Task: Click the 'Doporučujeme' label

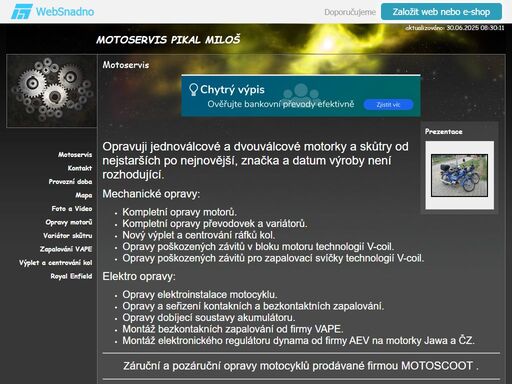Action: pyautogui.click(x=350, y=12)
